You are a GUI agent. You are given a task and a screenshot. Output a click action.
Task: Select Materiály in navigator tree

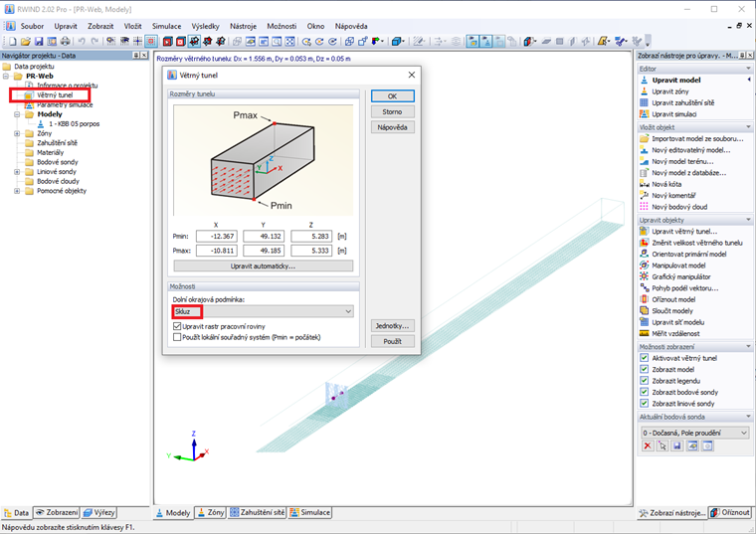[x=50, y=153]
